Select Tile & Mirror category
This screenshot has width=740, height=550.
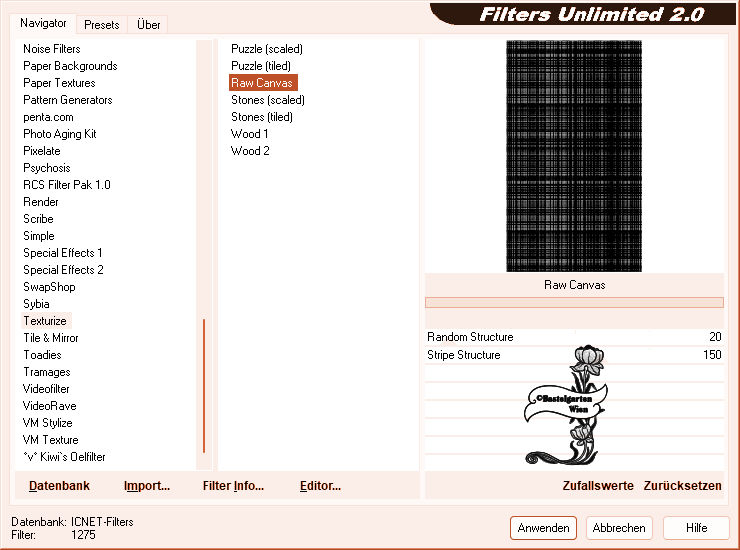pos(51,338)
